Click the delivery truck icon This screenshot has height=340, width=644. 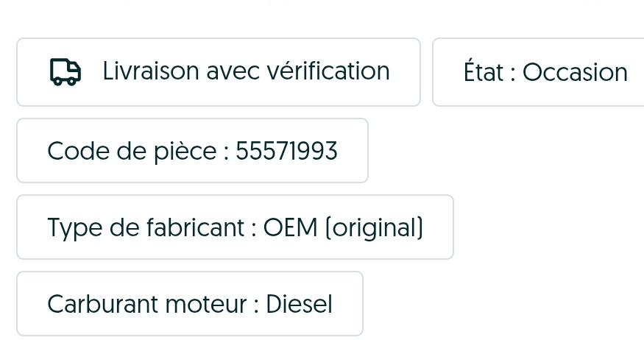point(66,72)
